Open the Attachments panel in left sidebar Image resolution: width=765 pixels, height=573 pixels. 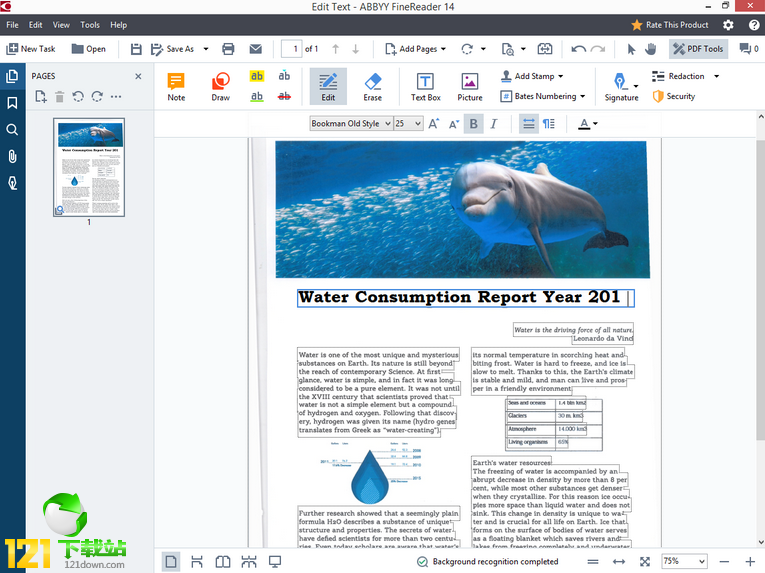pyautogui.click(x=12, y=156)
